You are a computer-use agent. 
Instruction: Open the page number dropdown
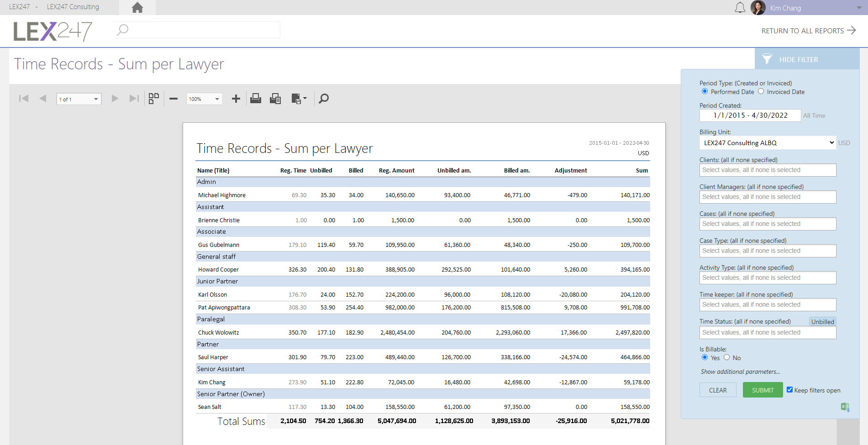tap(79, 99)
